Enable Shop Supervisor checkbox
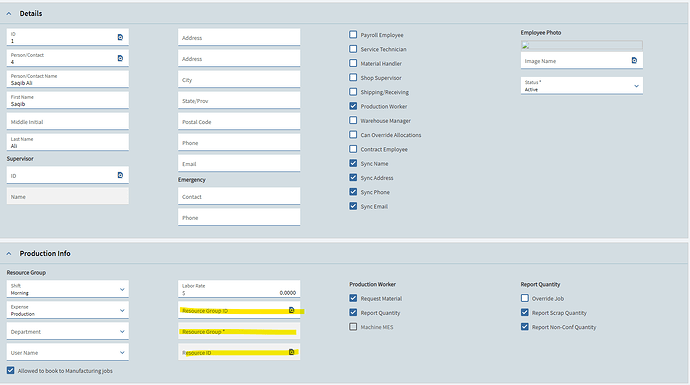Viewport: 690px width, 385px height. [x=353, y=77]
